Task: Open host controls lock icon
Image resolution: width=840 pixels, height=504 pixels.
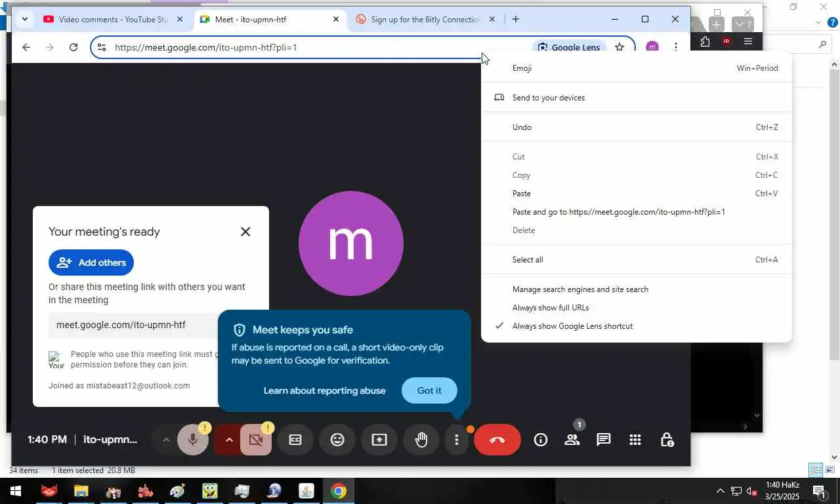Action: pos(667,440)
